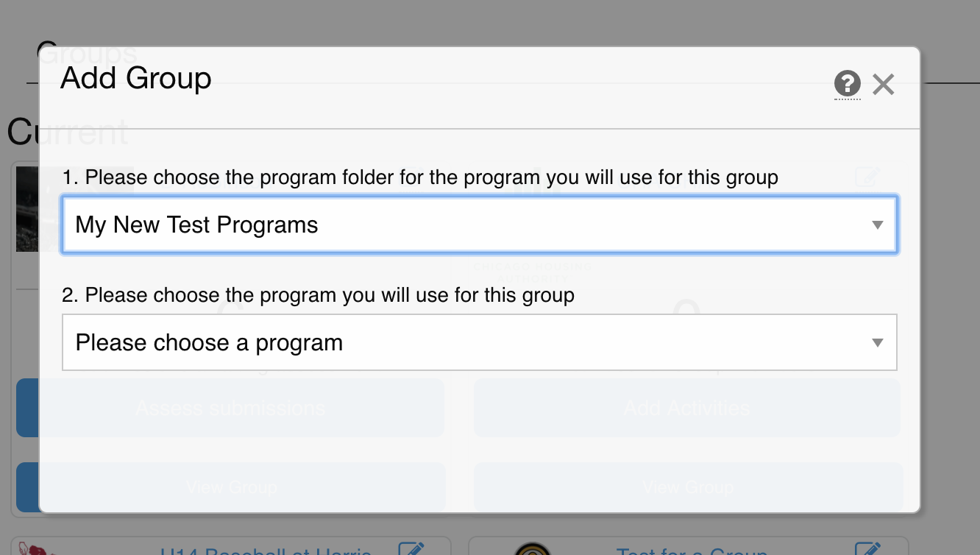Image resolution: width=980 pixels, height=555 pixels.
Task: Open the Please choose a program dropdown
Action: pos(479,342)
